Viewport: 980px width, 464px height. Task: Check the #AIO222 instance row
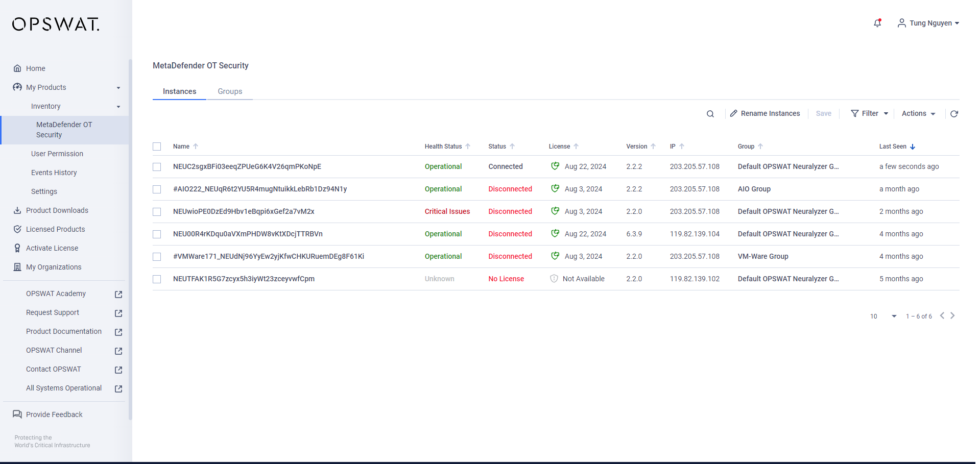(x=157, y=189)
